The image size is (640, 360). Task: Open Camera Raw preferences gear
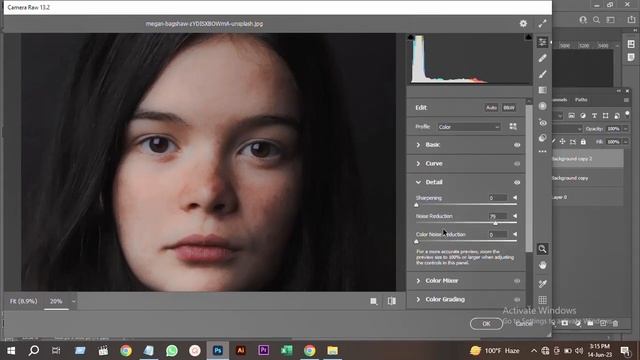[523, 24]
